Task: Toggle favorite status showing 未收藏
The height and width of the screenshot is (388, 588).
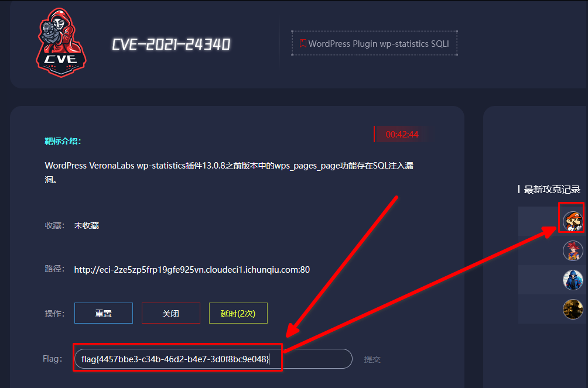Action: click(86, 225)
